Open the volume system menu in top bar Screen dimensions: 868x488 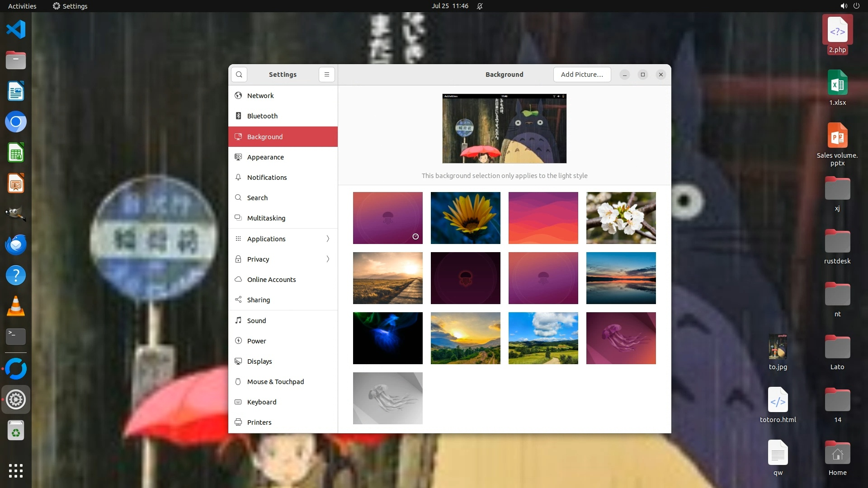pyautogui.click(x=844, y=6)
